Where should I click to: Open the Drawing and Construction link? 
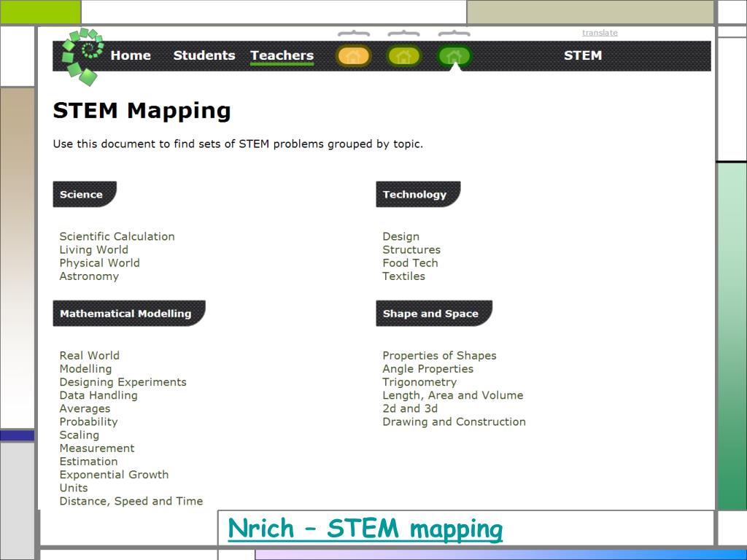click(x=454, y=422)
